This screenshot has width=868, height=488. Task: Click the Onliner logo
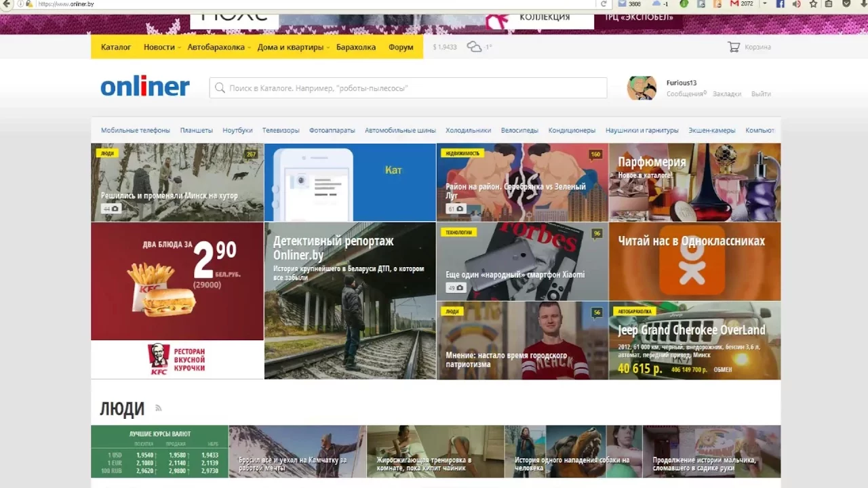point(145,87)
